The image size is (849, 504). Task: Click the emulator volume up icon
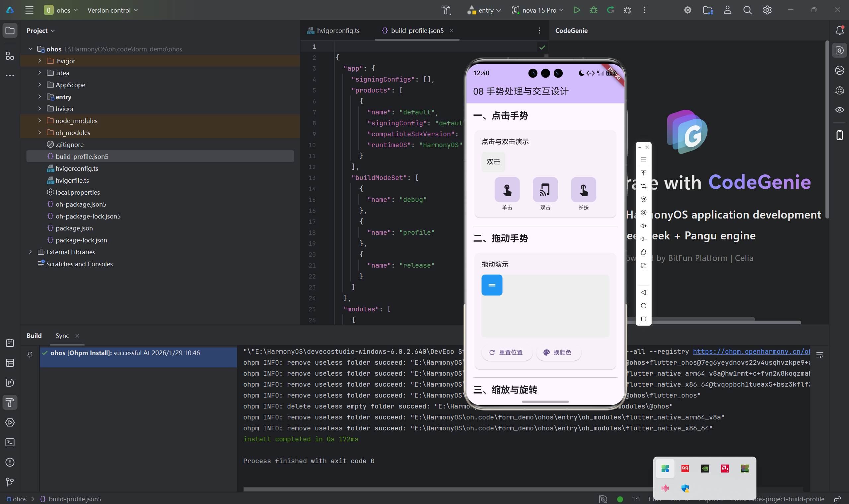(x=643, y=226)
